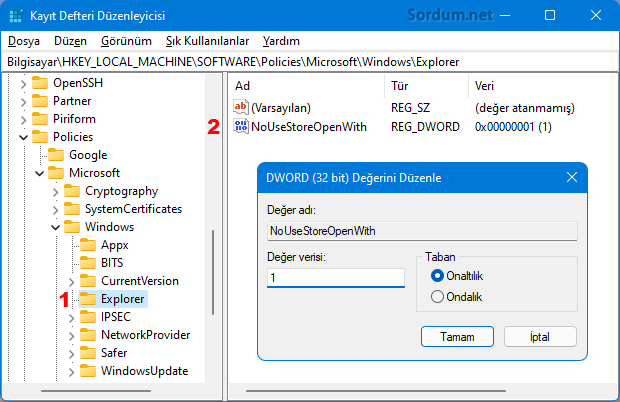Expand the Partner tree node

coord(23,102)
